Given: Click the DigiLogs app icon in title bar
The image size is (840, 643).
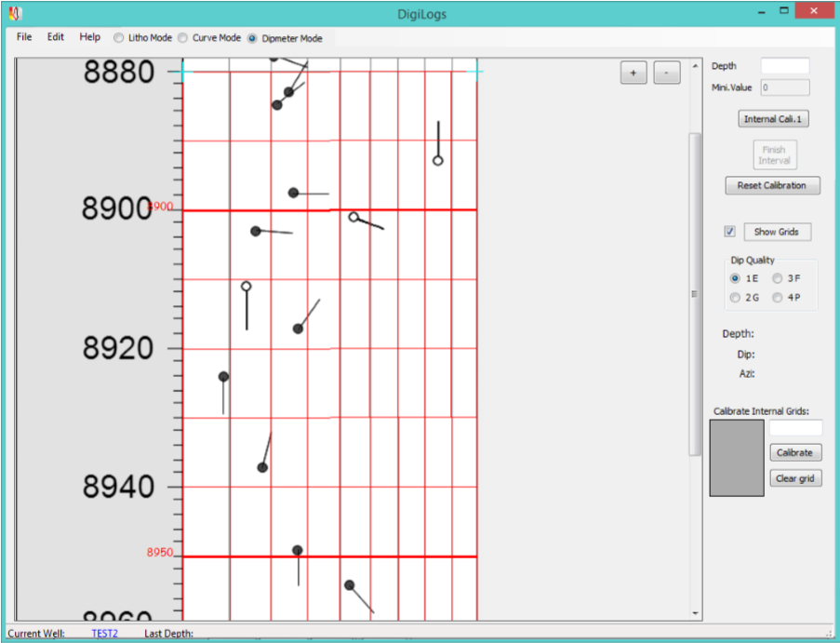Looking at the screenshot, I should [16, 14].
